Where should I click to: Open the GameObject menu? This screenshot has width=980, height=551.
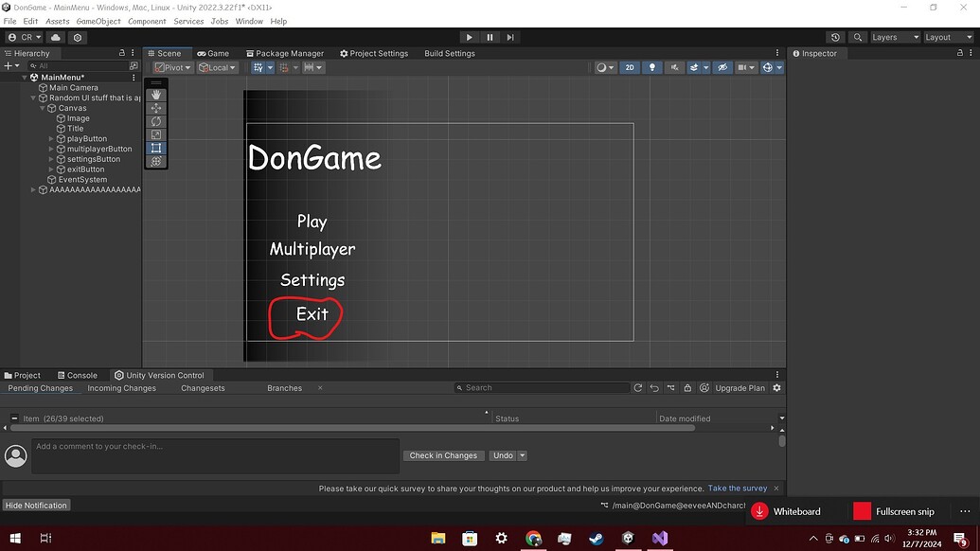point(97,21)
